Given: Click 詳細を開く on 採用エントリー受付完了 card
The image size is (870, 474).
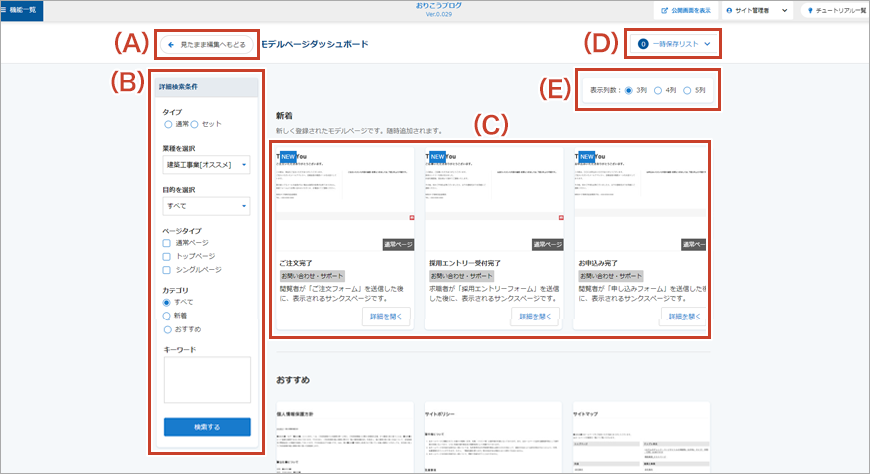Looking at the screenshot, I should pyautogui.click(x=535, y=316).
